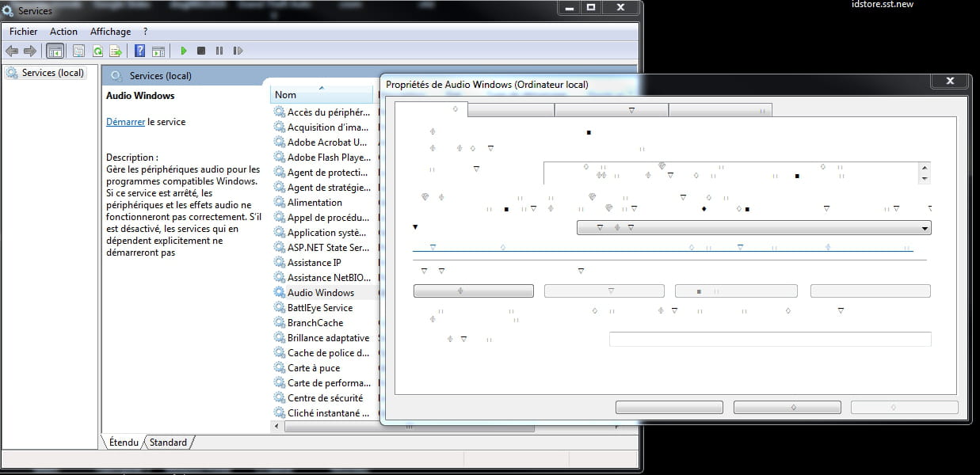Select BattlEye Service in the services list
Viewport: 980px width, 475px height.
[319, 308]
